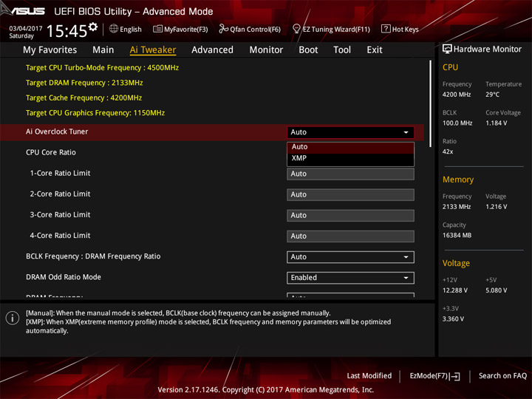This screenshot has width=532, height=399.
Task: Click the 1-Core Ratio Limit field
Action: [350, 174]
